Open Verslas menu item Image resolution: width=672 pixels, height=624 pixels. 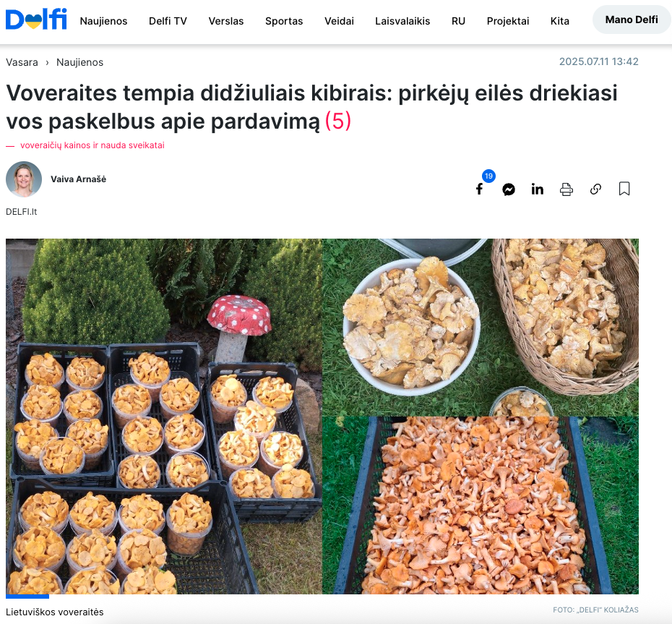tap(226, 21)
